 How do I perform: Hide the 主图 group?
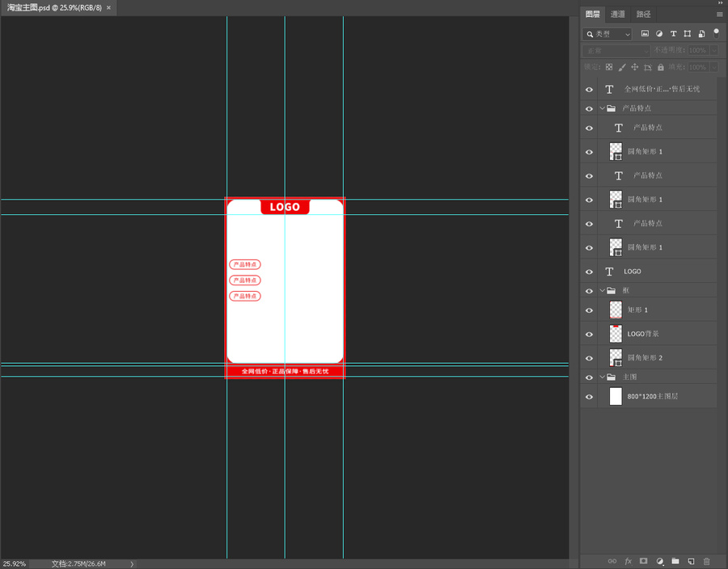tap(589, 377)
